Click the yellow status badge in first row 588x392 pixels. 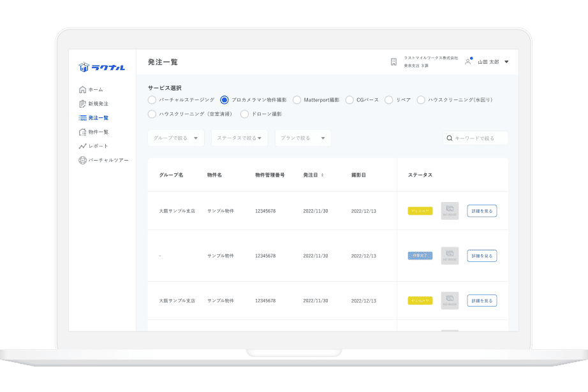pyautogui.click(x=420, y=211)
